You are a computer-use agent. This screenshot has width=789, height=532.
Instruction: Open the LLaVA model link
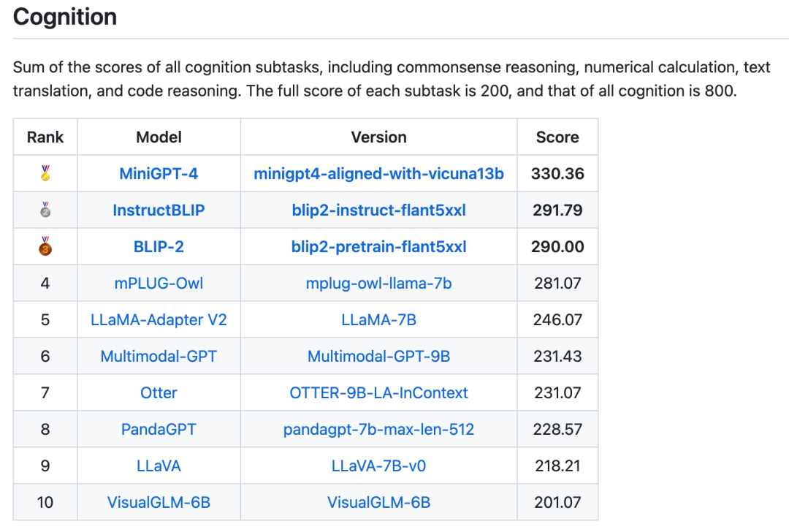pyautogui.click(x=159, y=465)
